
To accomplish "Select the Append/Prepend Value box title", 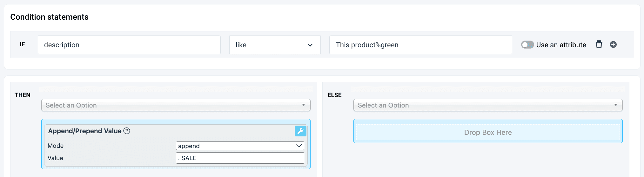I will click(85, 131).
